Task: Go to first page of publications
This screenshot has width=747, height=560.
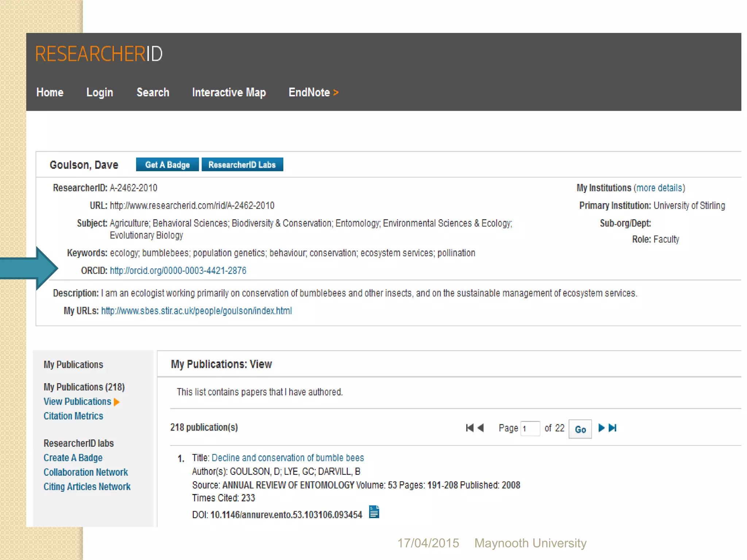Action: click(469, 428)
